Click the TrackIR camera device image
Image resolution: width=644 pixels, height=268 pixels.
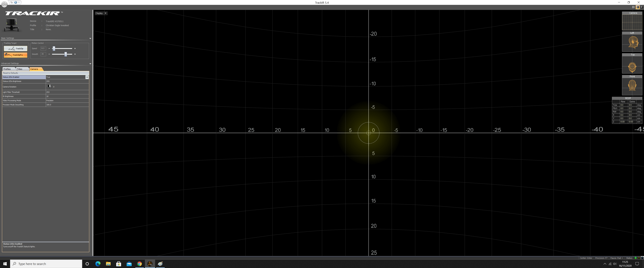(x=12, y=25)
